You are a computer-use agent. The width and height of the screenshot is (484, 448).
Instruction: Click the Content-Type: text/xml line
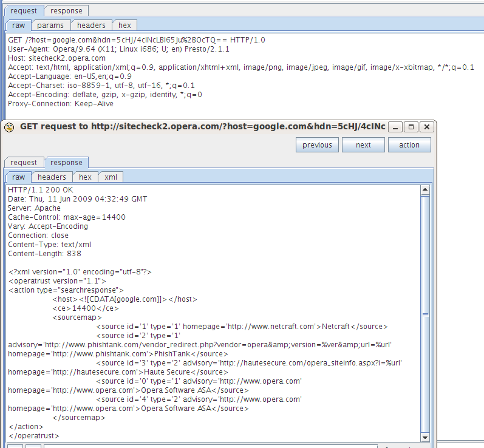point(49,245)
